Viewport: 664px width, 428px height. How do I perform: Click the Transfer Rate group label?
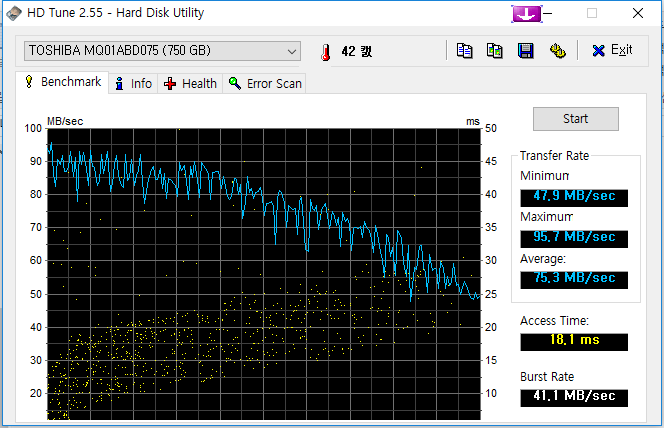tap(554, 156)
